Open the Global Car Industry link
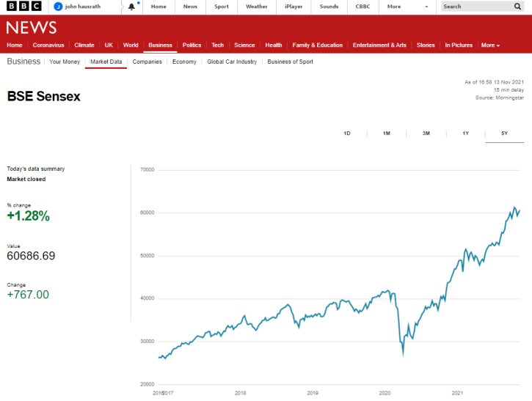 [x=232, y=62]
